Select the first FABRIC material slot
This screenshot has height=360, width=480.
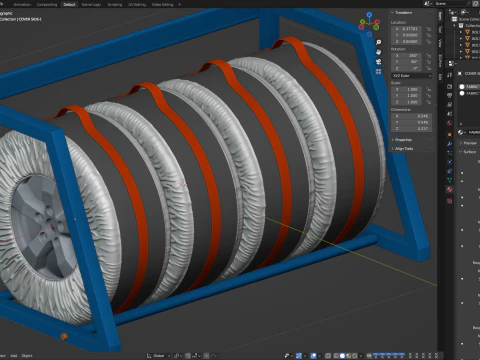pyautogui.click(x=469, y=87)
